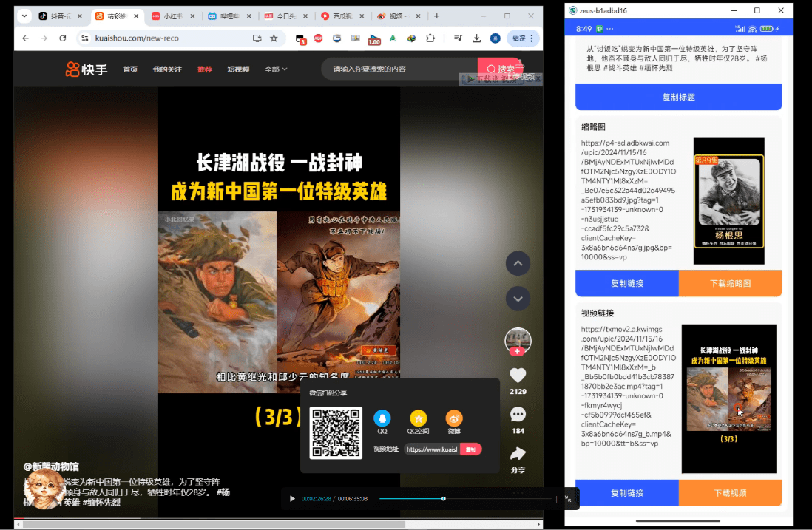The width and height of the screenshot is (812, 530).
Task: Click the down chevron for next video
Action: pos(518,299)
